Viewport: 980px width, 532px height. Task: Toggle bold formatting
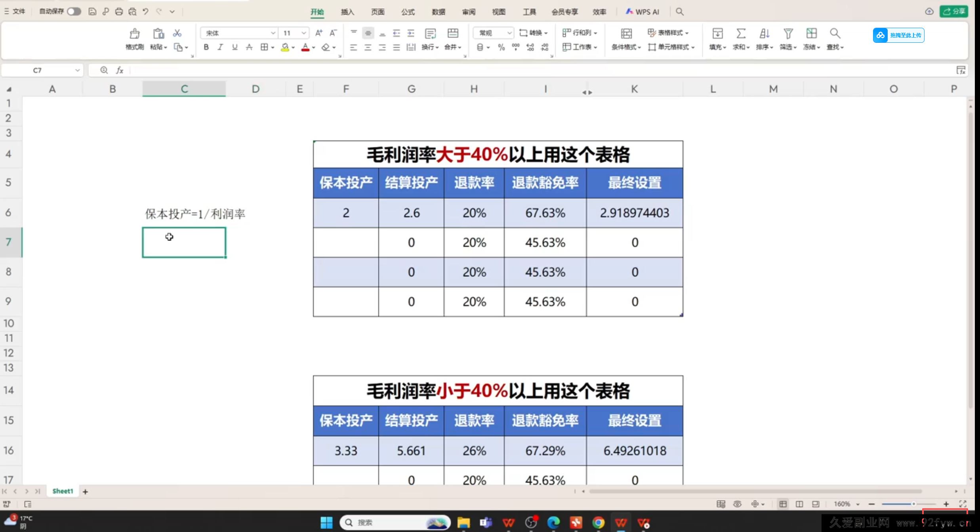[x=206, y=47]
